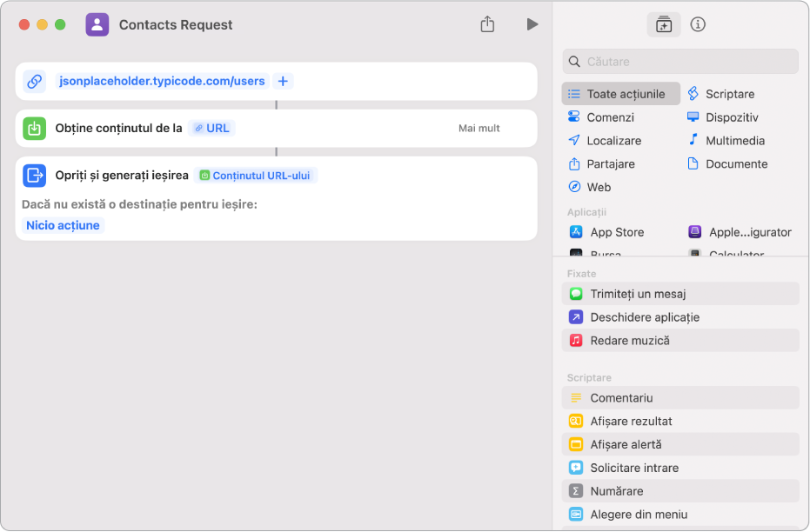Image resolution: width=810 pixels, height=532 pixels.
Task: Click the URL variable token
Action: [211, 128]
